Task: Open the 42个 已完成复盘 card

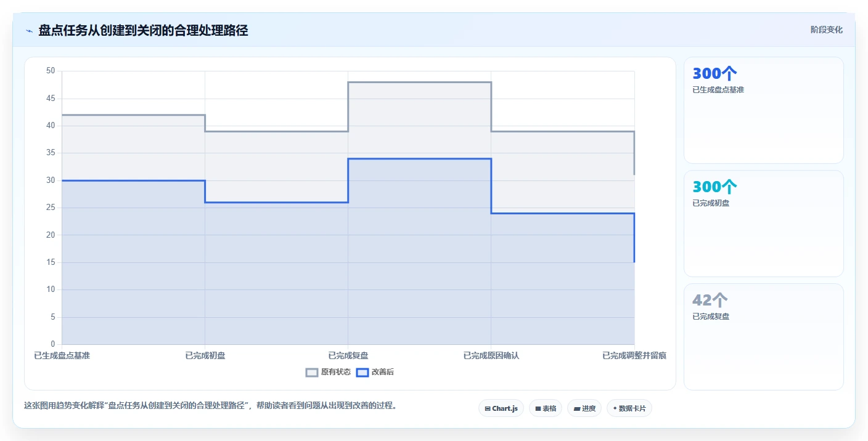Action: tap(763, 337)
